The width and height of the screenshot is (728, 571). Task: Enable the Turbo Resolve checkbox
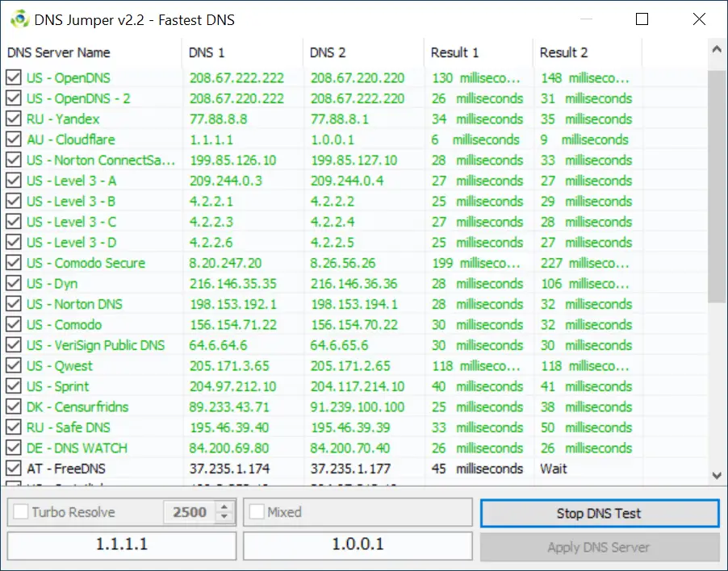(21, 512)
